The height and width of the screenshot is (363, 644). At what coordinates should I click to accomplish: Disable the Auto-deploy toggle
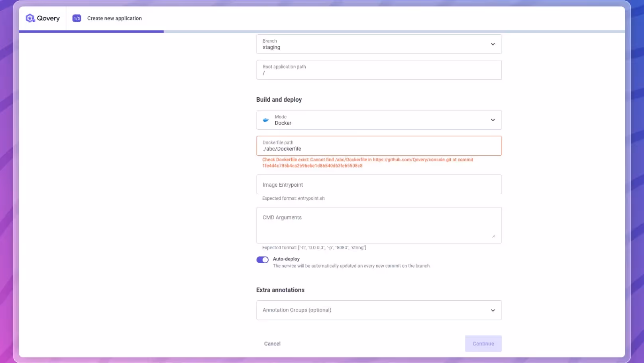tap(262, 259)
